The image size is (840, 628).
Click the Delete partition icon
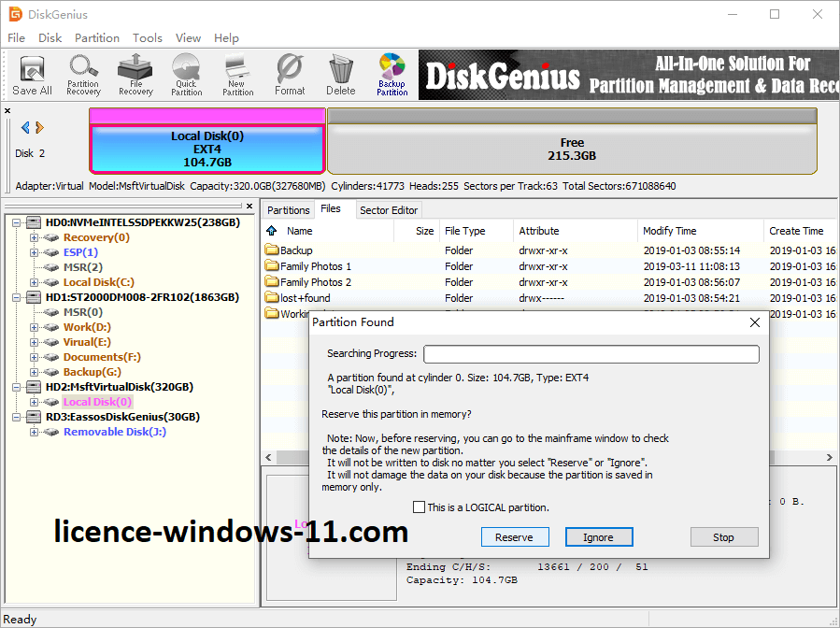(340, 75)
